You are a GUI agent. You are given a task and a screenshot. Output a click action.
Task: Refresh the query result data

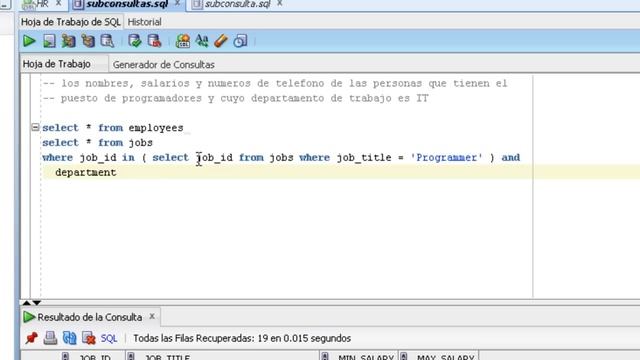70,338
